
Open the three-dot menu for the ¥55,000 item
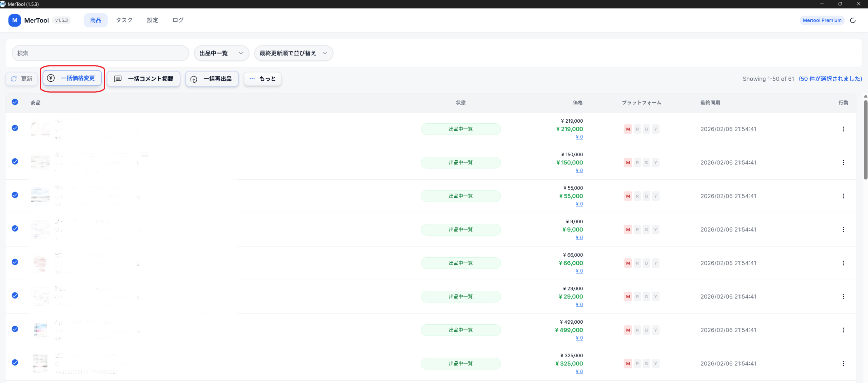point(843,196)
